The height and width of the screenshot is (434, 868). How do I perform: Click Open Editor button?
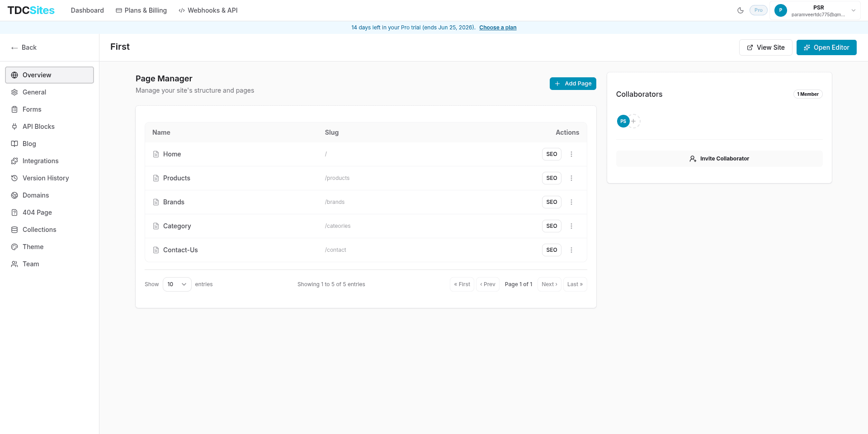(x=826, y=47)
